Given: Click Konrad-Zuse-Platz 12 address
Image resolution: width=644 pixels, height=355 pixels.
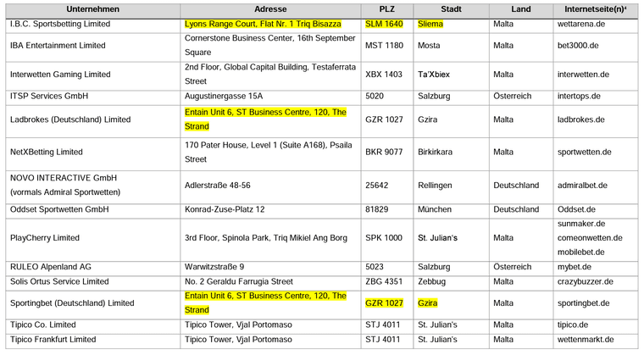Looking at the screenshot, I should pyautogui.click(x=225, y=209).
